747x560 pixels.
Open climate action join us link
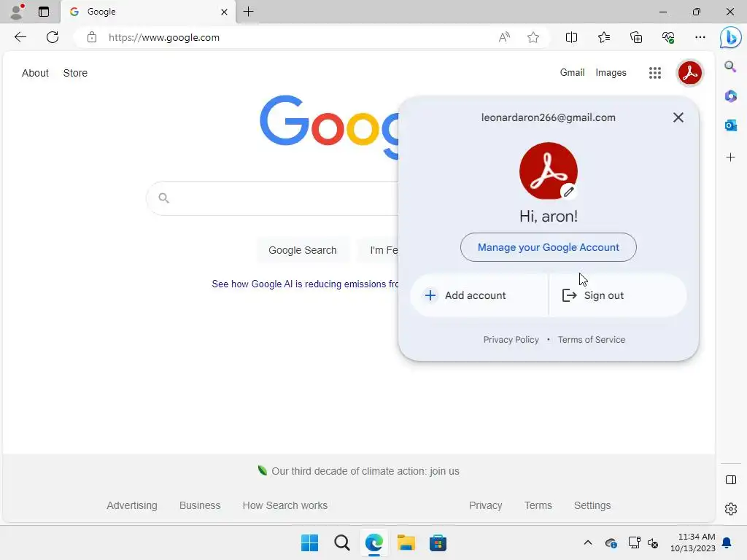pos(365,471)
